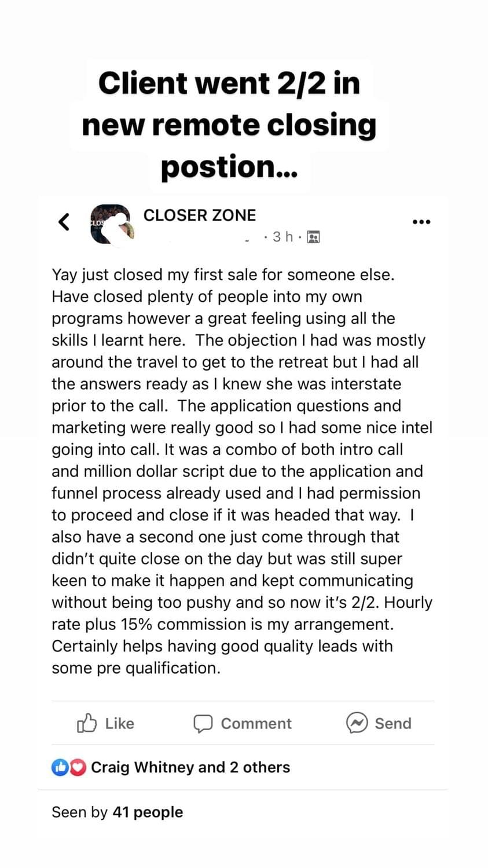Tap the thumbs-up Like icon

pos(87,723)
